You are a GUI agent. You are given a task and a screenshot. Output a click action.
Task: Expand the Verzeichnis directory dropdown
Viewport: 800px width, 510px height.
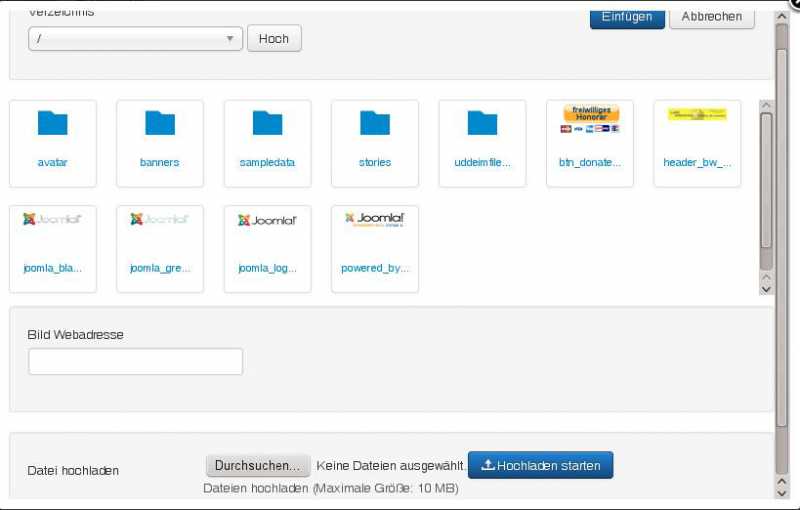[135, 39]
